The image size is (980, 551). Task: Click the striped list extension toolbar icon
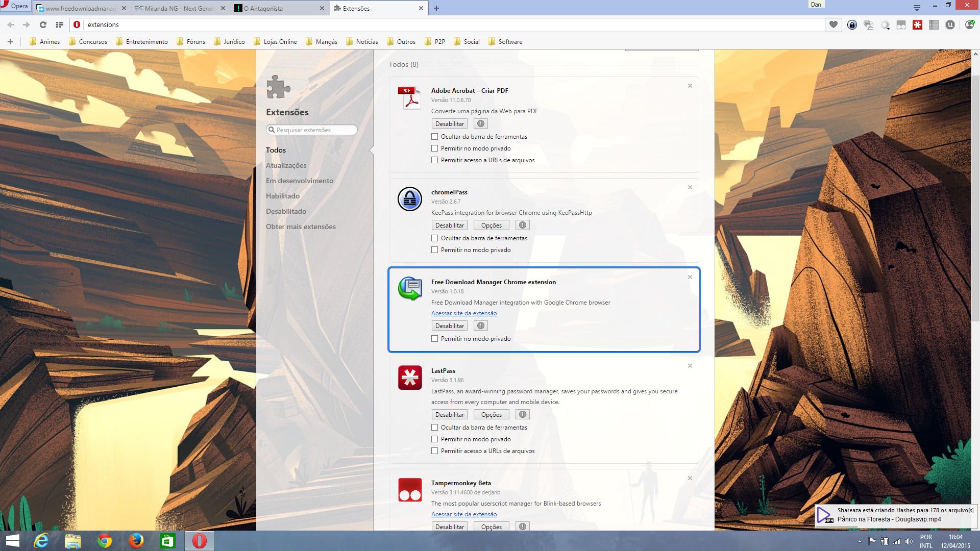934,24
